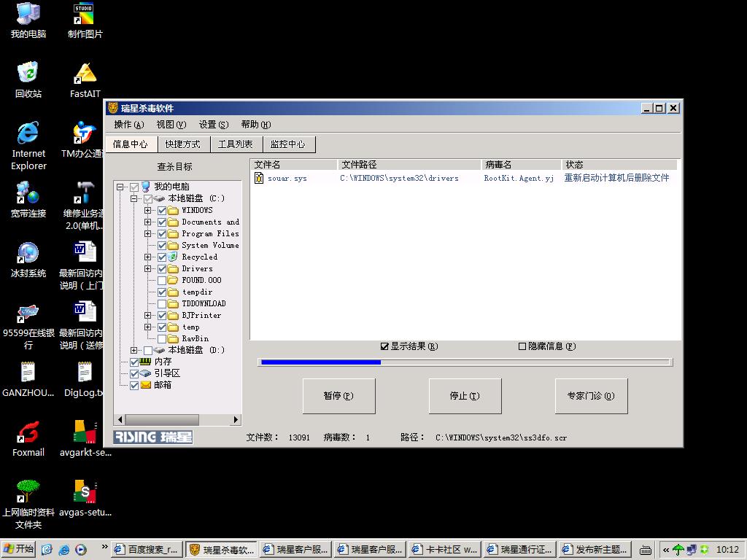Open the 操作(A) menu
This screenshot has height=560, width=747.
(128, 125)
